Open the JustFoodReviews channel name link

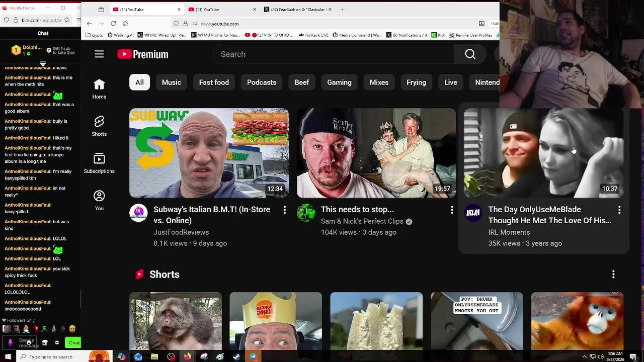click(x=181, y=232)
